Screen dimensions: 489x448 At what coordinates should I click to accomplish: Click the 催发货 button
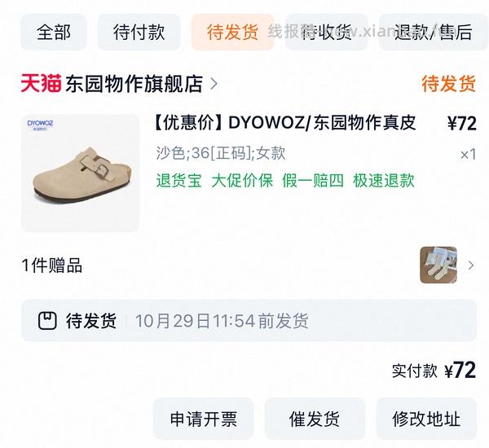pyautogui.click(x=315, y=419)
